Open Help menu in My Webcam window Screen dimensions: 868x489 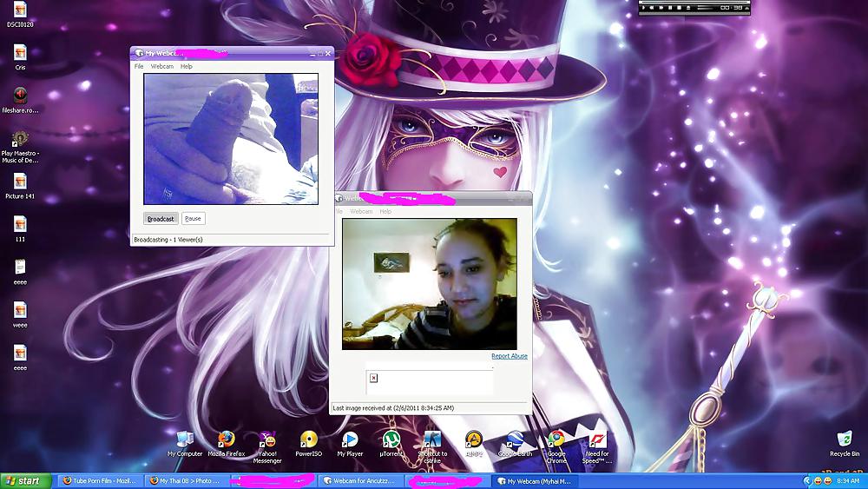point(187,66)
